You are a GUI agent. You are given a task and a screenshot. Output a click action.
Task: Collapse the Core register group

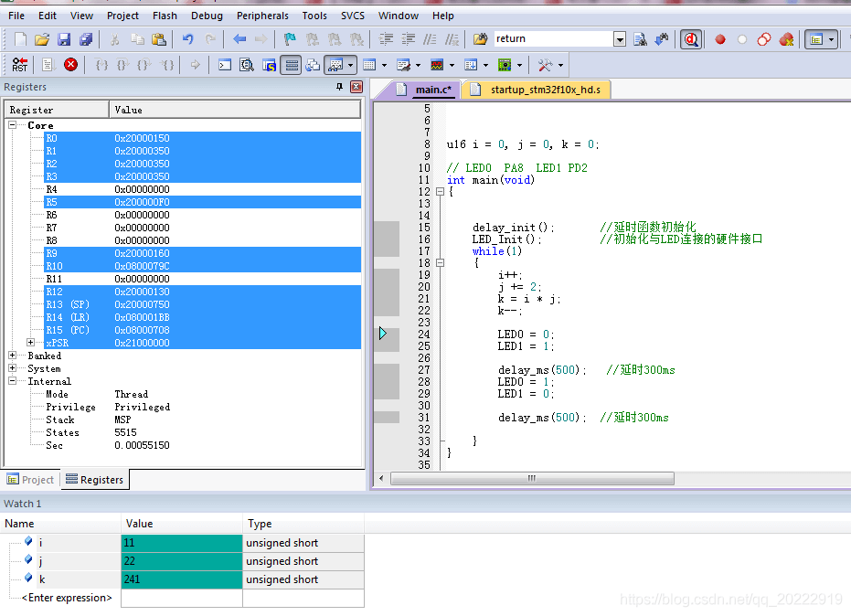coord(12,125)
